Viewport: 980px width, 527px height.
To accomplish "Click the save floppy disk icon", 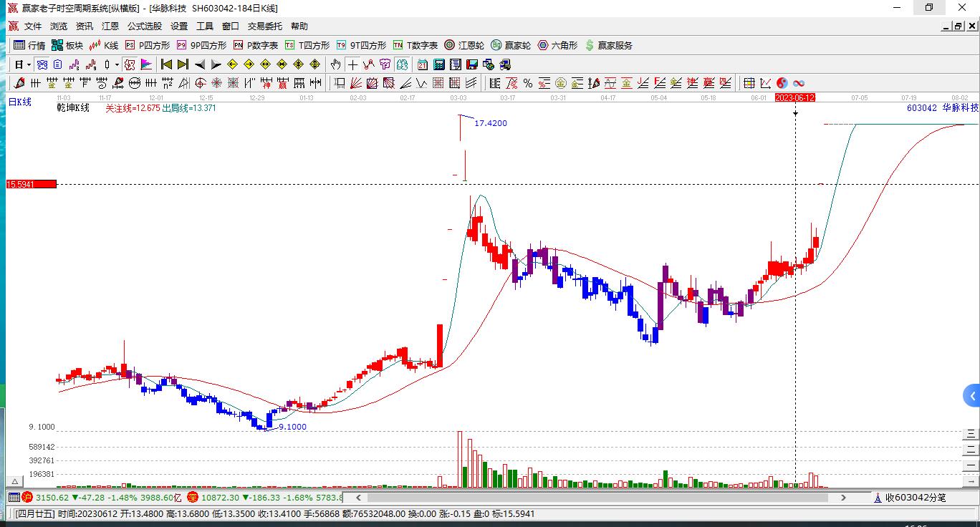I will [471, 64].
